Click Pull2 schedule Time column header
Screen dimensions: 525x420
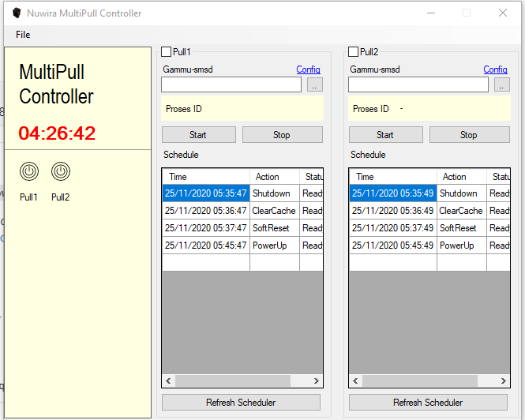[x=393, y=177]
